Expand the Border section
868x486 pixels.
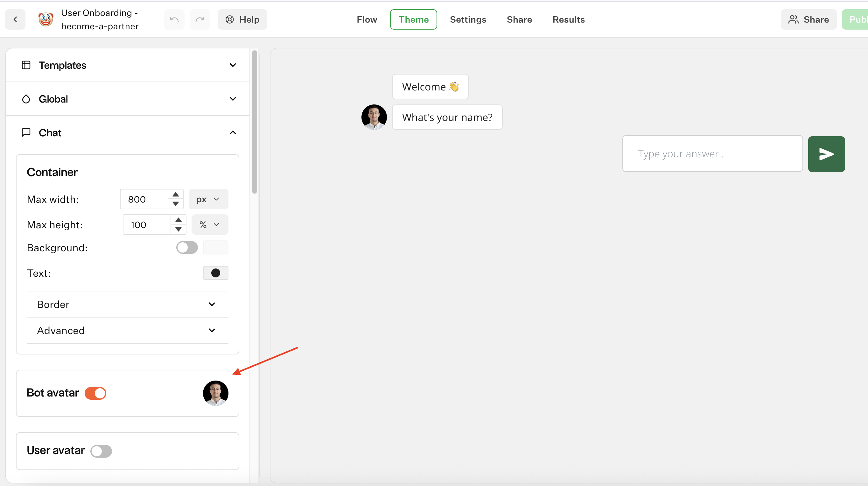pyautogui.click(x=127, y=304)
